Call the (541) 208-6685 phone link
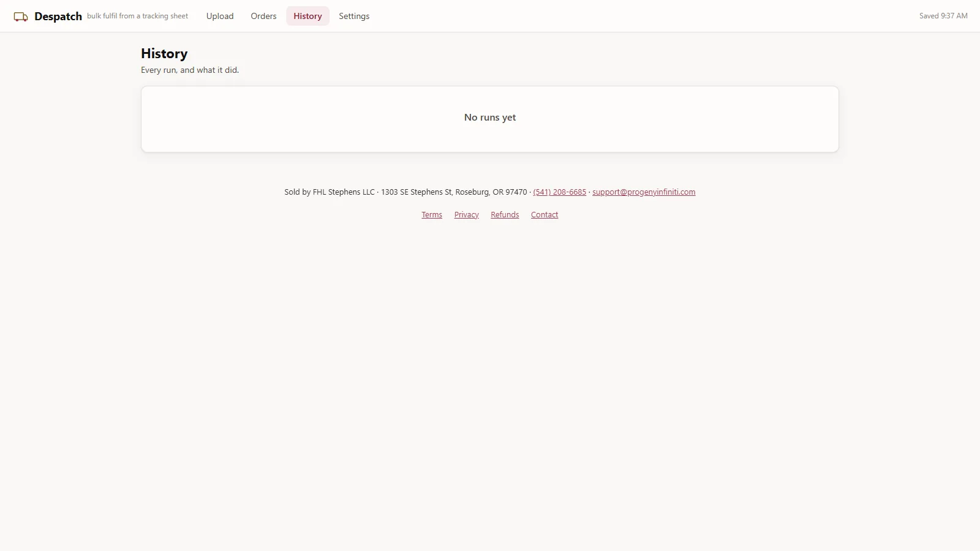The height and width of the screenshot is (551, 980). click(x=559, y=192)
